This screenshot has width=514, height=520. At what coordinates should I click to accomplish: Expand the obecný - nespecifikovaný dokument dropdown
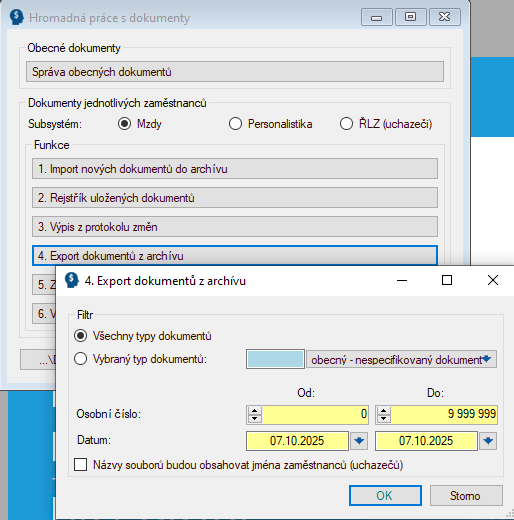(401, 359)
